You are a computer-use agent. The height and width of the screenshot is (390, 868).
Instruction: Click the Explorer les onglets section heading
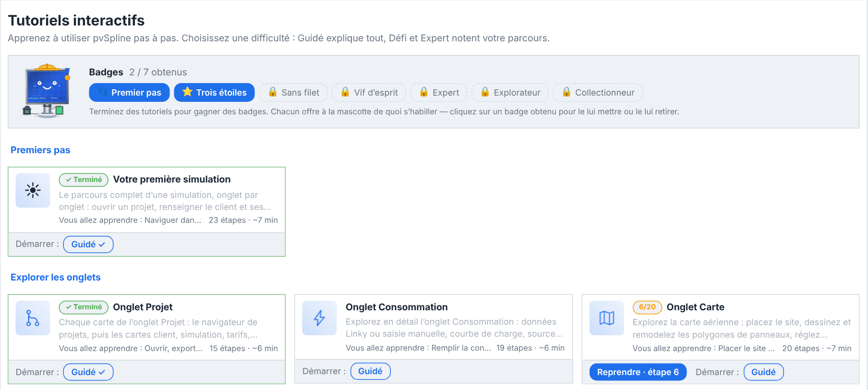pyautogui.click(x=56, y=277)
